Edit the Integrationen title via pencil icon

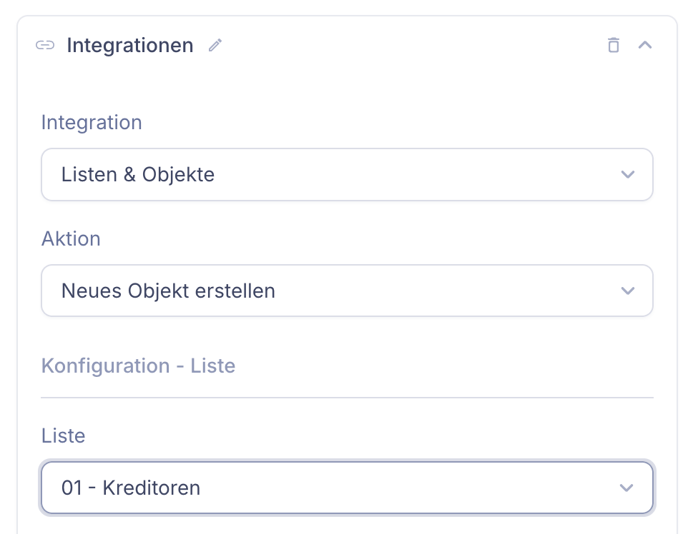tap(215, 45)
